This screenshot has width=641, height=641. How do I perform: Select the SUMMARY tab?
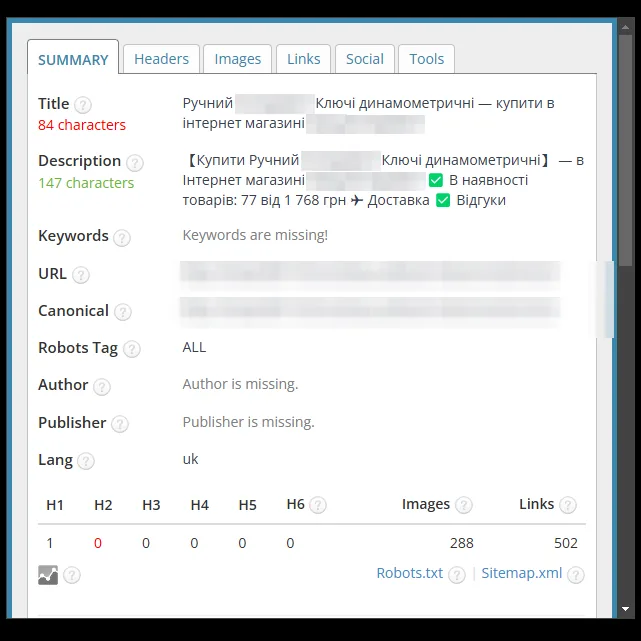(73, 58)
